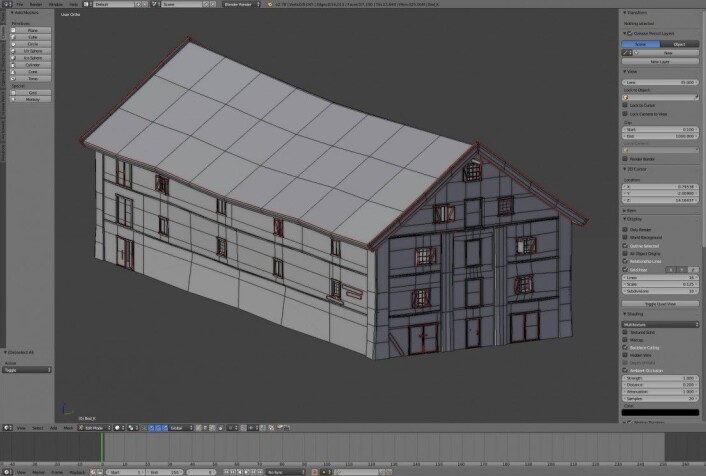
Task: Open the Global transform orientation dropdown
Action: click(x=181, y=428)
